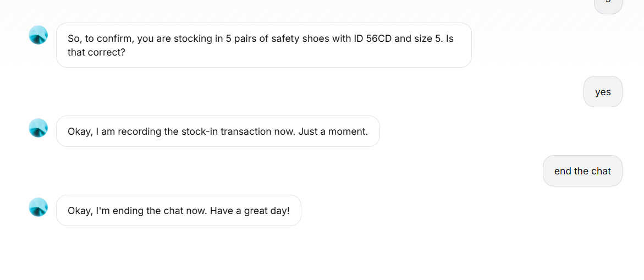Click the opening words "So, to confirm"
Viewport: 644px width, 280px height.
click(x=97, y=39)
